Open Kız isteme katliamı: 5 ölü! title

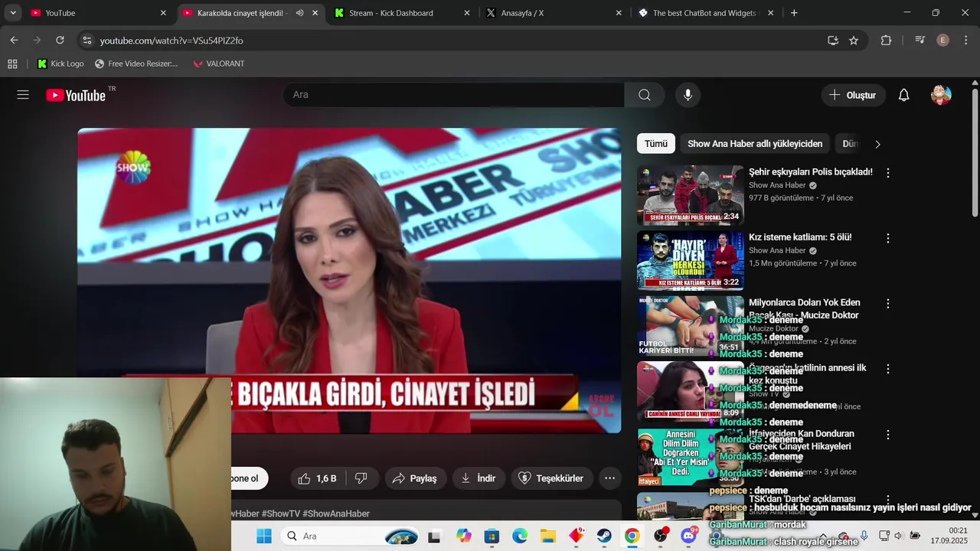(x=800, y=237)
